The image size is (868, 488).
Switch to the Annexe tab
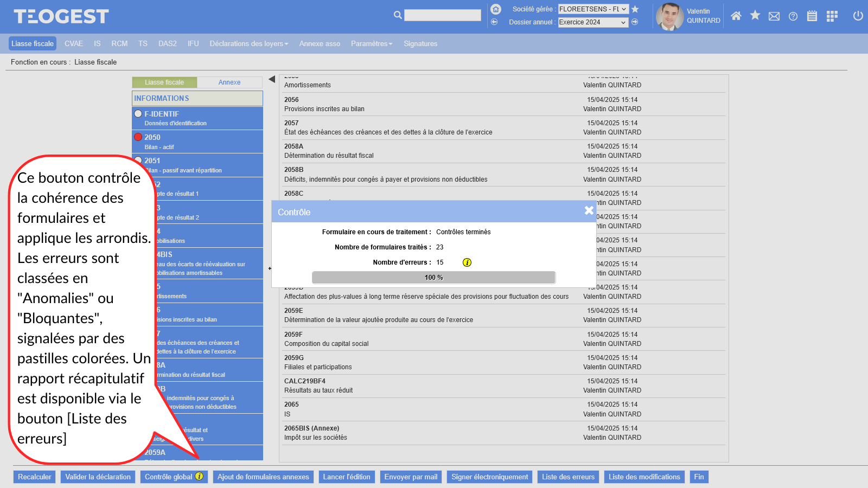pyautogui.click(x=229, y=82)
